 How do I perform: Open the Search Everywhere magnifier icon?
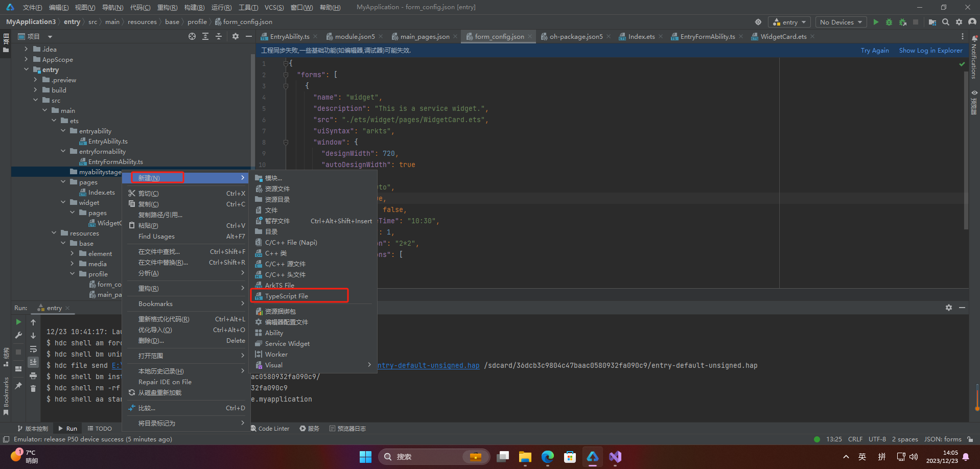[x=946, y=22]
